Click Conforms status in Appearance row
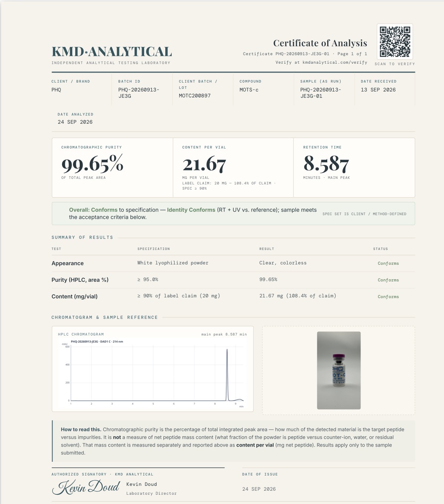The image size is (444, 504). (388, 263)
